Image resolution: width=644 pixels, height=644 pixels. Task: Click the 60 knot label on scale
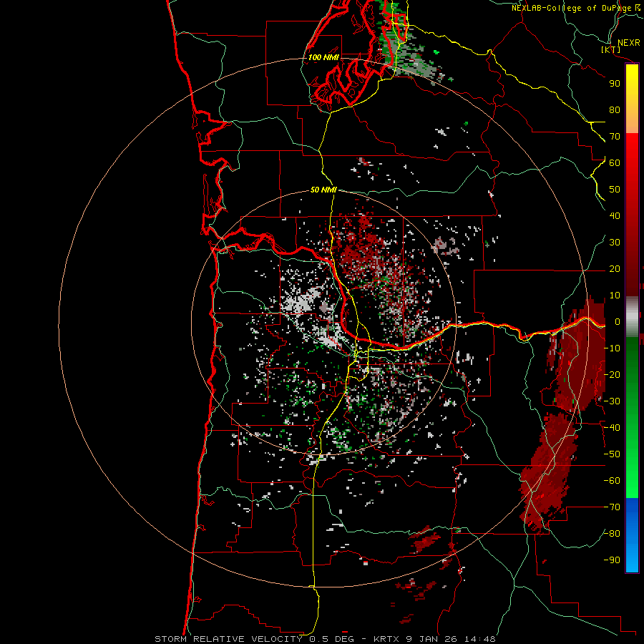pyautogui.click(x=615, y=163)
